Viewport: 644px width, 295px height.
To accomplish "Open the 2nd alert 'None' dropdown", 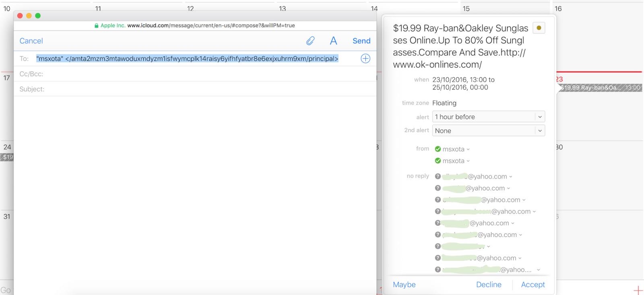I will point(488,131).
